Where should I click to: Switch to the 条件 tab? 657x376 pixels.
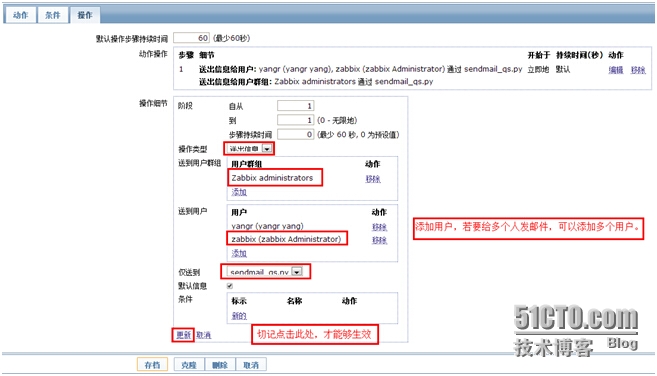[52, 16]
